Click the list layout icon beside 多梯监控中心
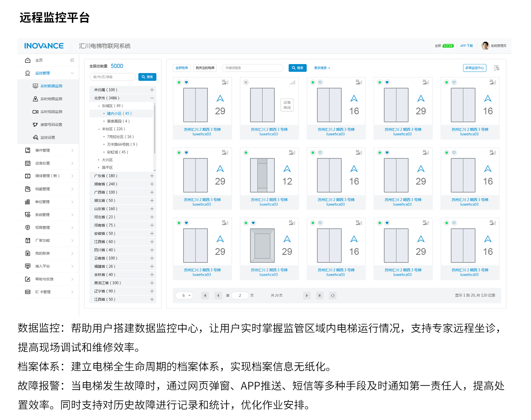The image size is (531, 420). [497, 68]
